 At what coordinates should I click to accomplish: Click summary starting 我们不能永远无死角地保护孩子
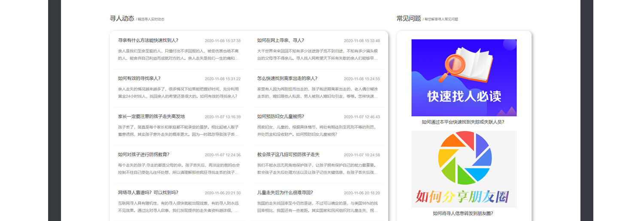pos(317,169)
